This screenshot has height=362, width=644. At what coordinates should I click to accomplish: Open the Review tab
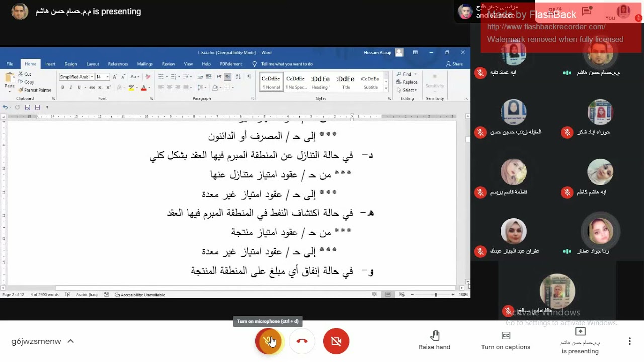tap(169, 64)
